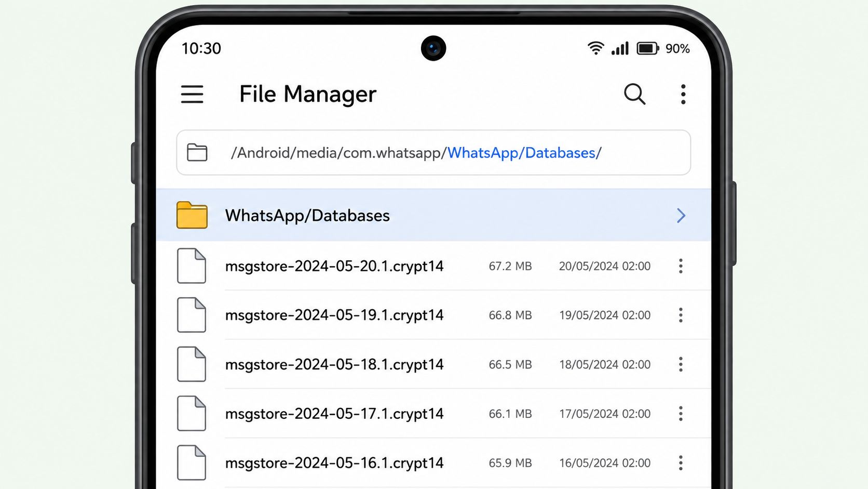
Task: Open the WhatsApp/Databases folder label
Action: (x=307, y=216)
